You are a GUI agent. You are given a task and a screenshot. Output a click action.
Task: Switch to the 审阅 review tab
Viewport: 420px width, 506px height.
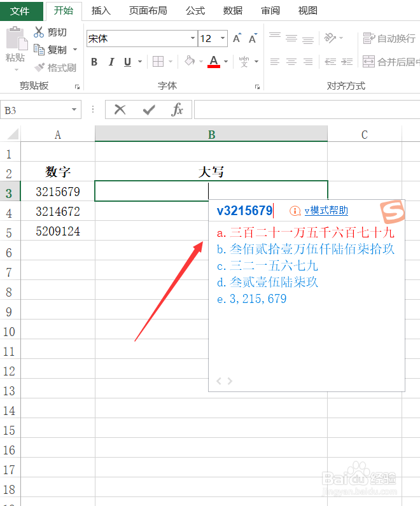[270, 11]
